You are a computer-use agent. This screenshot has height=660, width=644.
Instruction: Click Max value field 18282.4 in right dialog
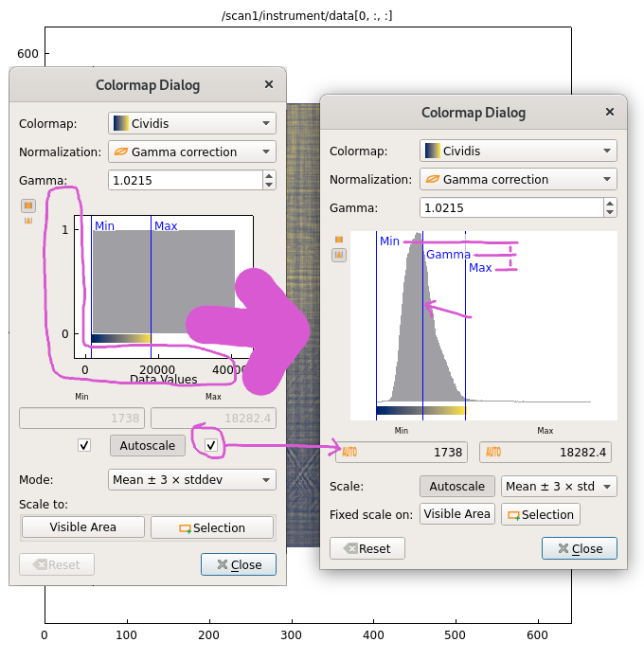[546, 452]
